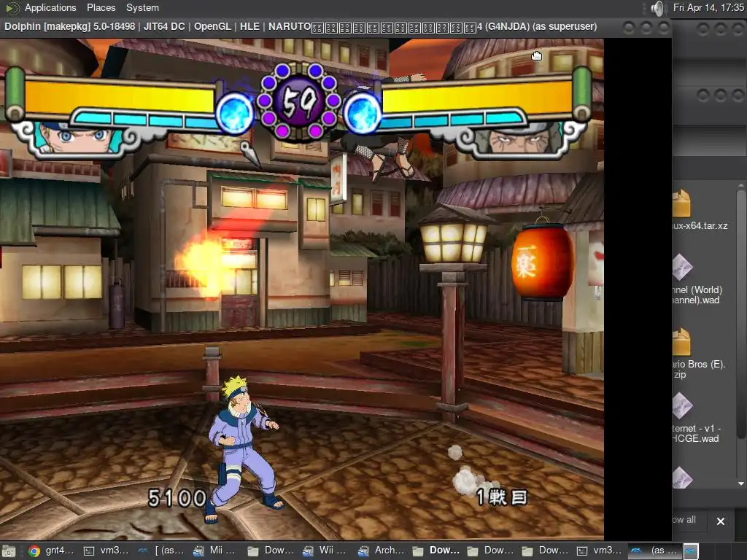Screen dimensions: 747x560
Task: Switch to the Mii ... taskbar window
Action: [215, 551]
